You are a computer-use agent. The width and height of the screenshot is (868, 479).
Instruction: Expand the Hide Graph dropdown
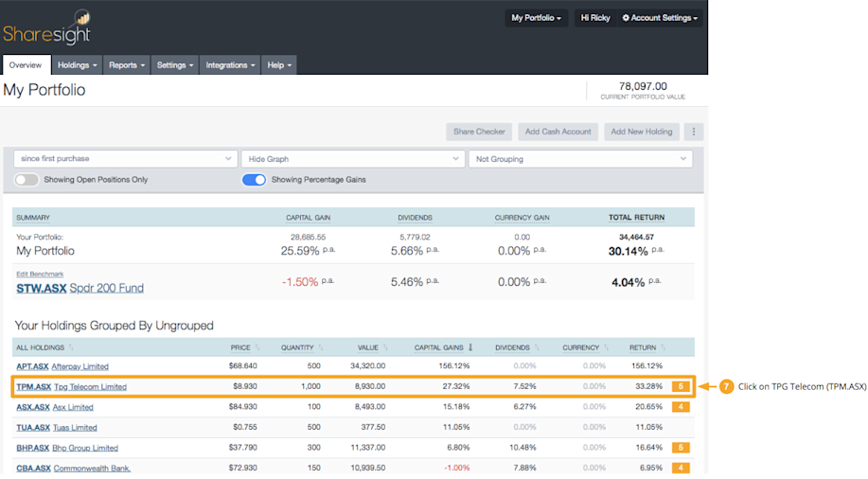tap(352, 159)
